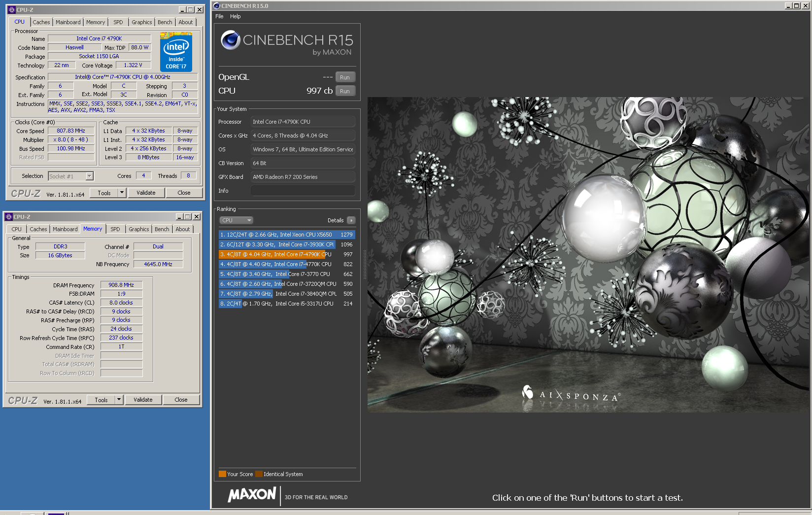This screenshot has height=515, width=812.
Task: Select Bench tab in the Memory CPU-Z window
Action: pos(162,229)
